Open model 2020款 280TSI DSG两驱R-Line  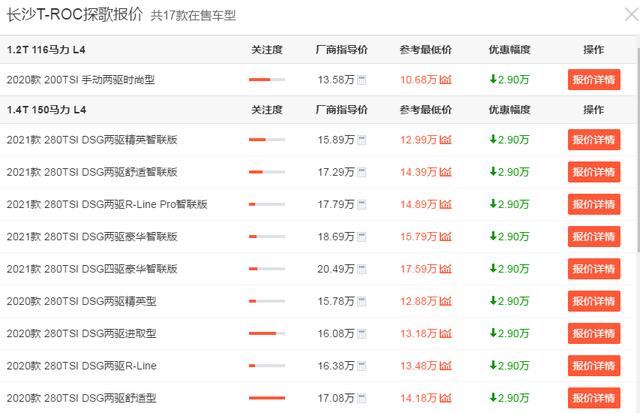[82, 366]
